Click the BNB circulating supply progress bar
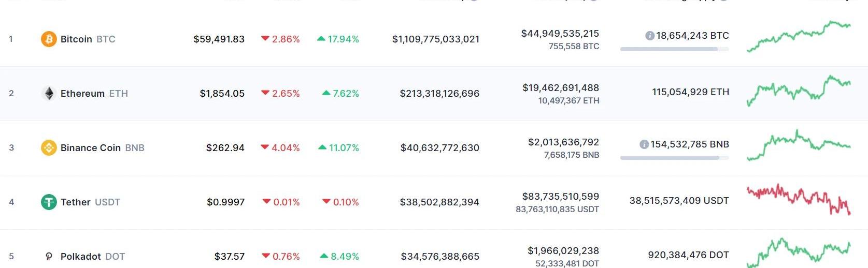868x268 pixels. click(674, 158)
